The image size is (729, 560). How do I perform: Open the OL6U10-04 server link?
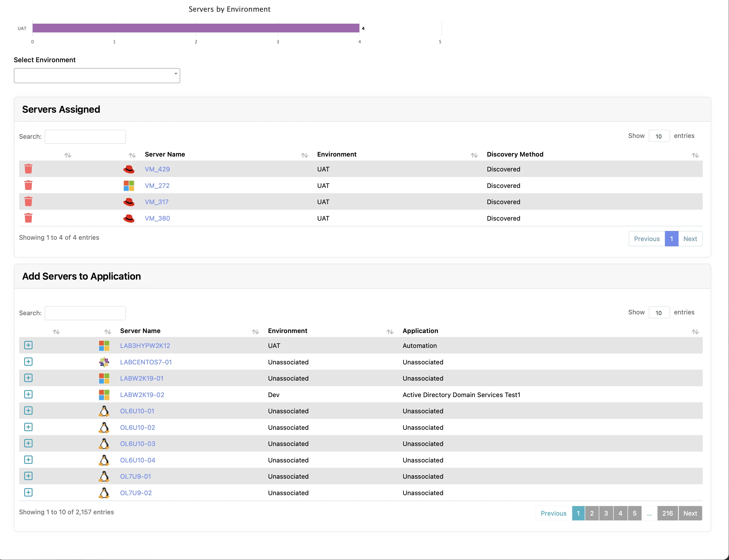(x=138, y=460)
